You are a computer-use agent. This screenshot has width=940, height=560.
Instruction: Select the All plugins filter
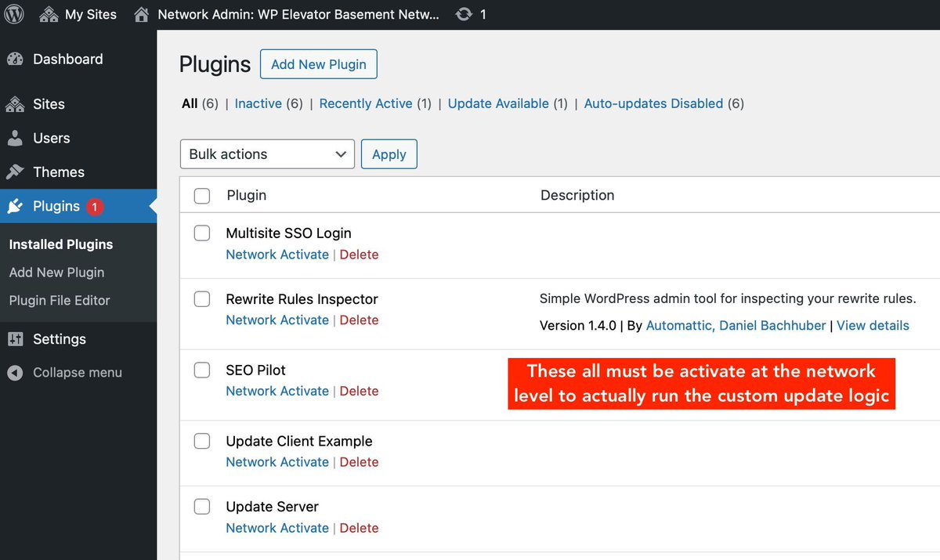(190, 103)
